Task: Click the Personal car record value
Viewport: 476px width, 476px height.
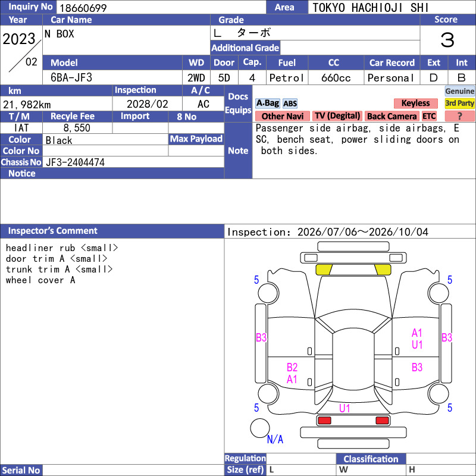Action: (391, 78)
